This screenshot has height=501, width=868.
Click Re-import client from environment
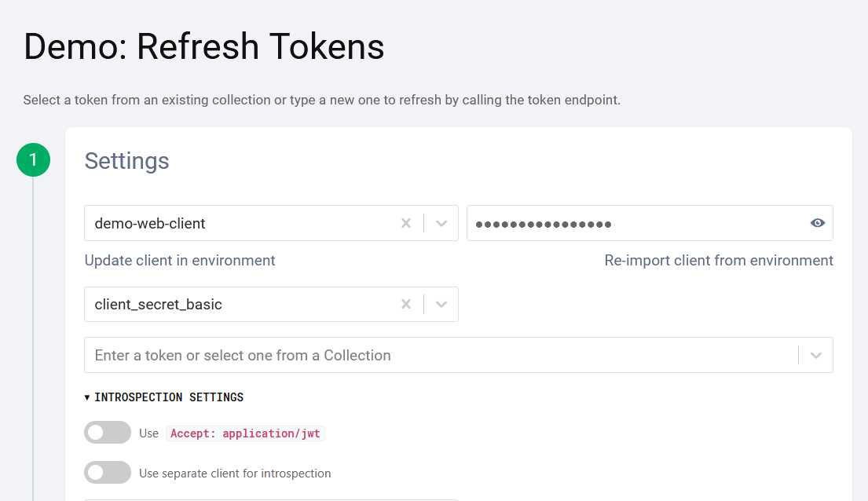(x=719, y=260)
